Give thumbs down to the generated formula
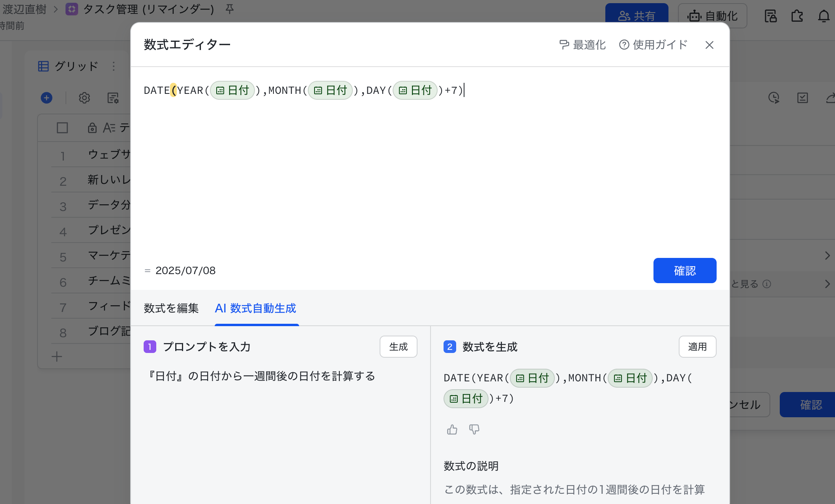The image size is (835, 504). tap(474, 429)
